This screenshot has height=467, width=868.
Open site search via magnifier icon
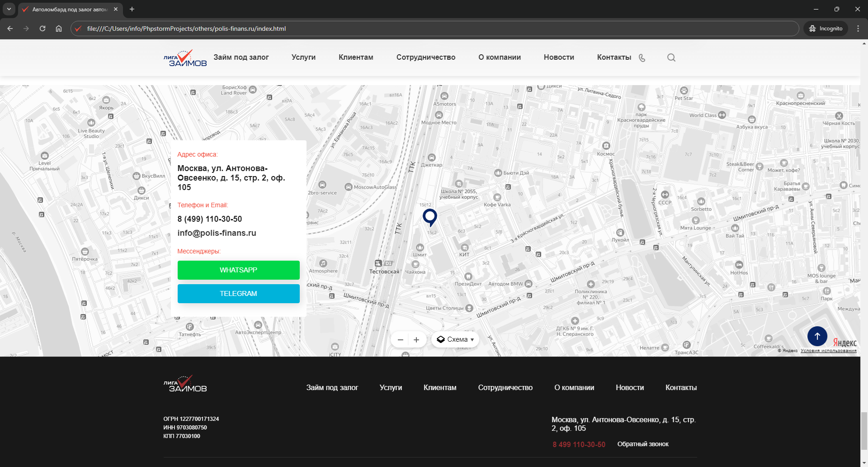(671, 57)
